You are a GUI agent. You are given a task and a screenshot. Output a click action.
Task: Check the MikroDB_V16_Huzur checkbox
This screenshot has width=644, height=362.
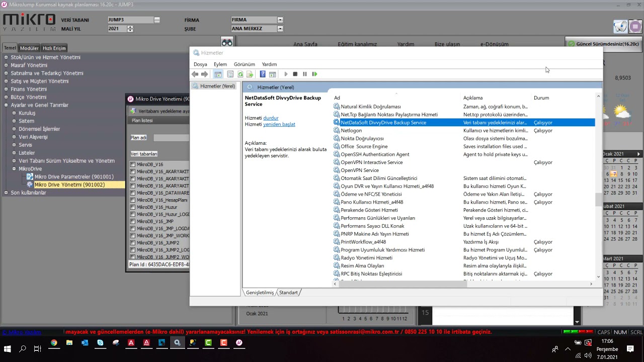point(133,207)
